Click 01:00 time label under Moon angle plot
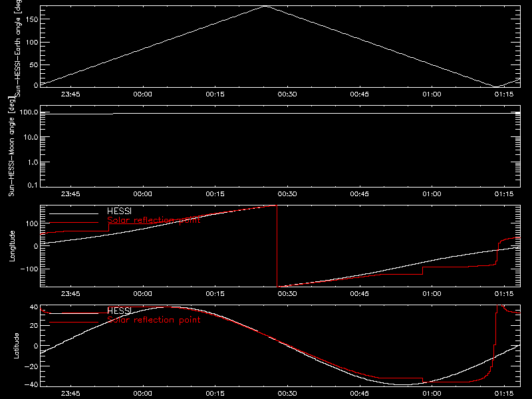Screen dimensions: 532x399 click(x=432, y=194)
